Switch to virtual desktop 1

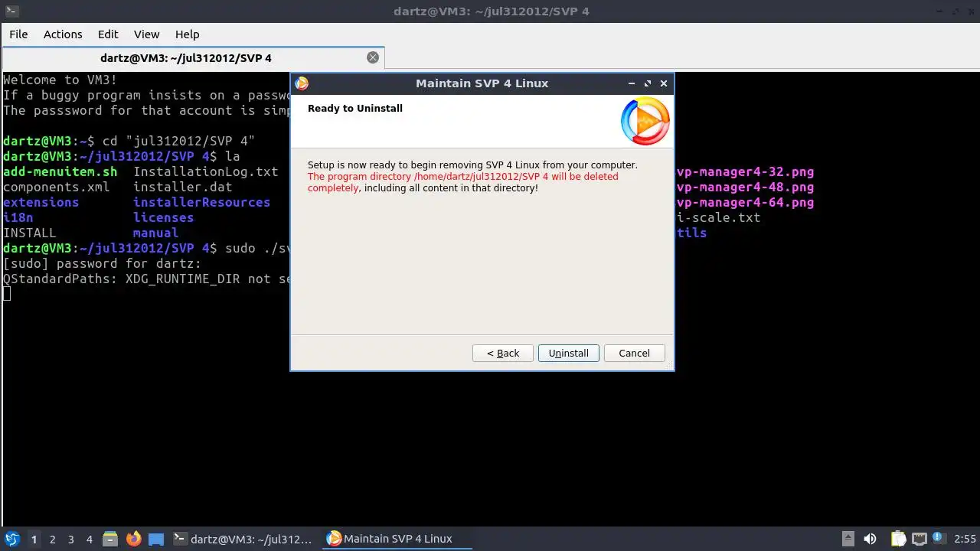coord(34,539)
